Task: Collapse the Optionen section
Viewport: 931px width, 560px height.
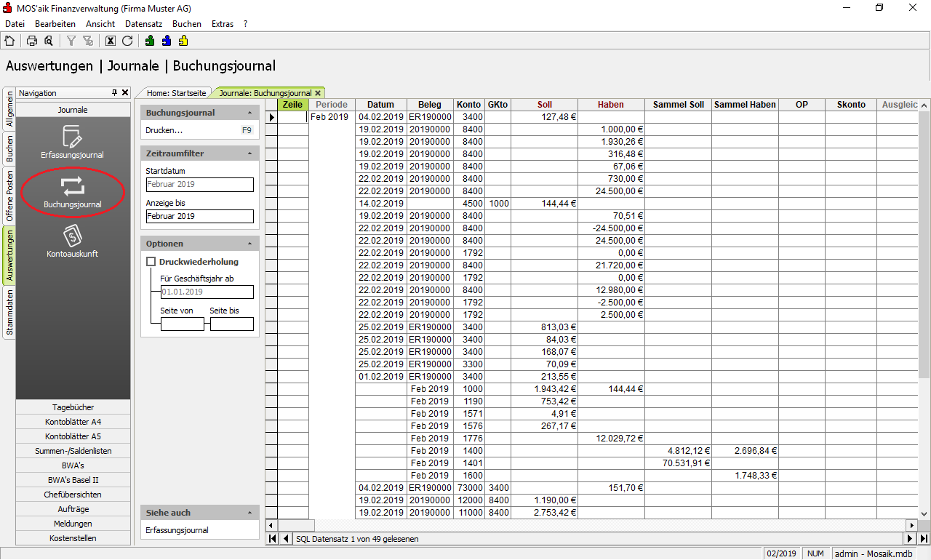Action: coord(249,244)
